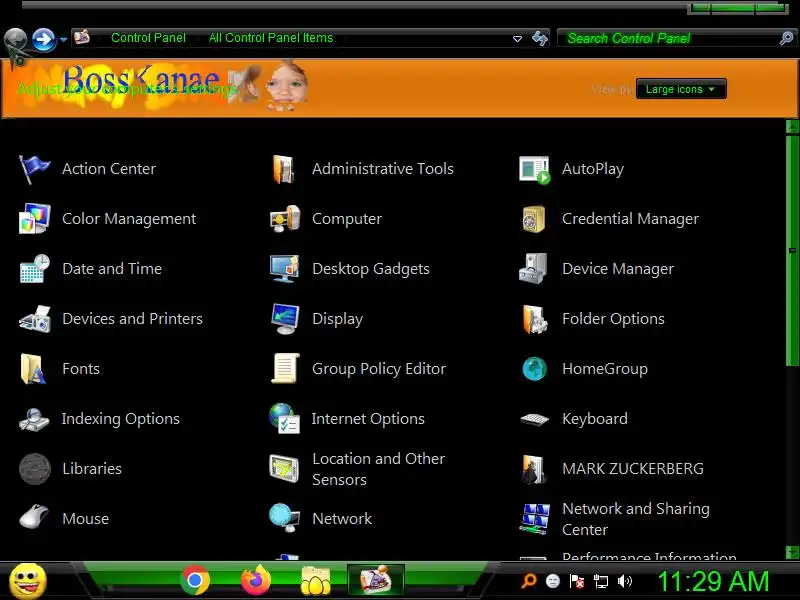
Task: Open the Device Manager text link
Action: click(618, 269)
